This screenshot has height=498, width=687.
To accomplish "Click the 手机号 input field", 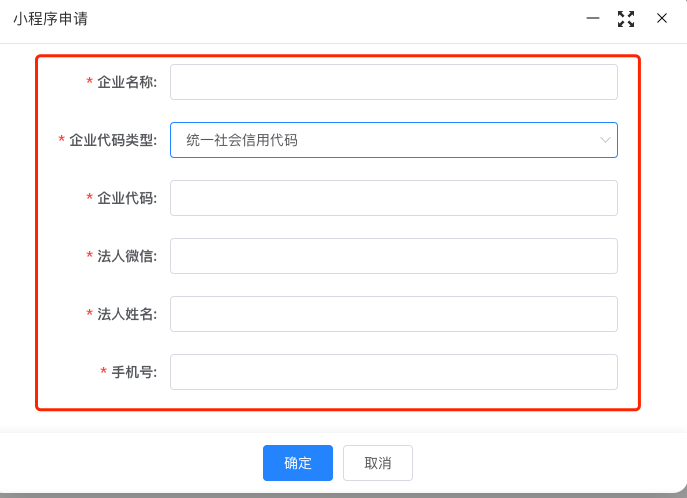I will coord(394,372).
